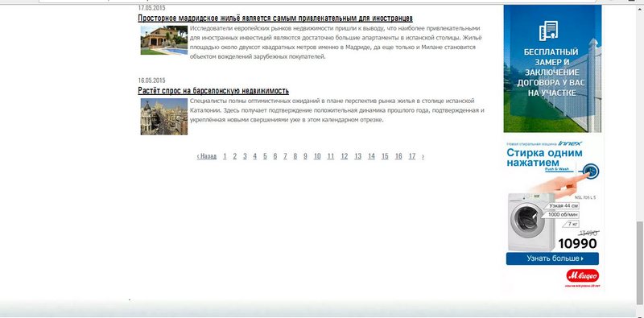The width and height of the screenshot is (644, 318).
Task: Click the 10990 price in the ad
Action: pos(577,244)
